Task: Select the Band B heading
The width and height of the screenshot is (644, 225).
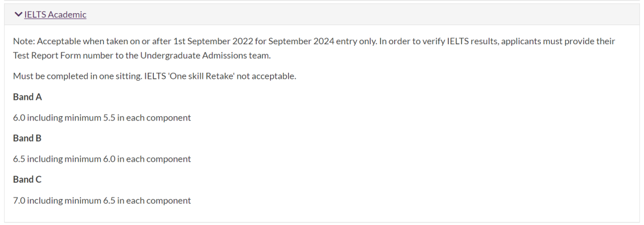Action: 27,138
